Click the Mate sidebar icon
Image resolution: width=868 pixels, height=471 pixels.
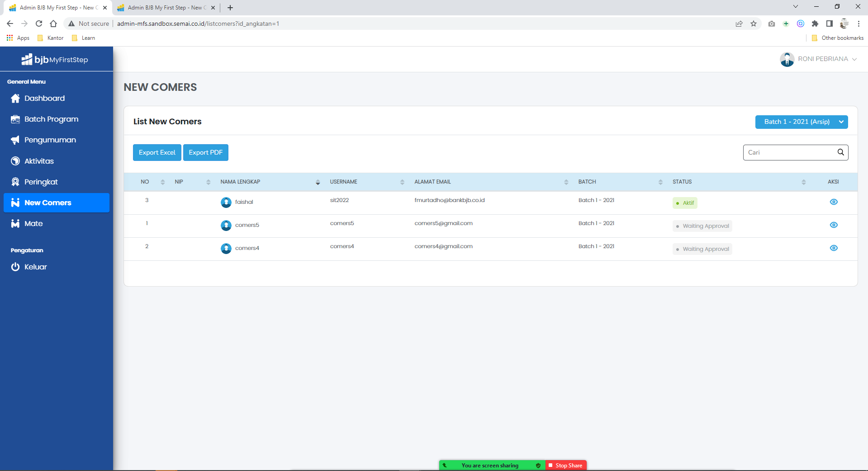pyautogui.click(x=15, y=224)
